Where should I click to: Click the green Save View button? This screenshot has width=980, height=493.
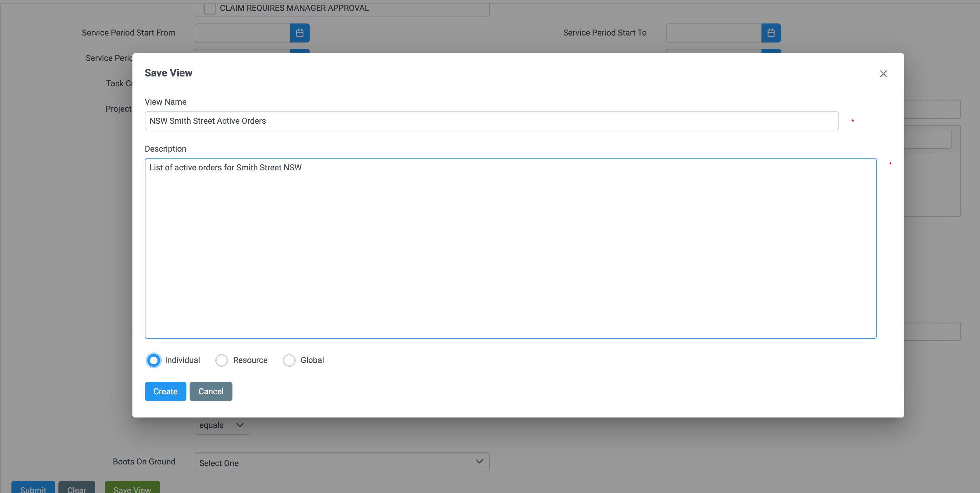point(132,487)
